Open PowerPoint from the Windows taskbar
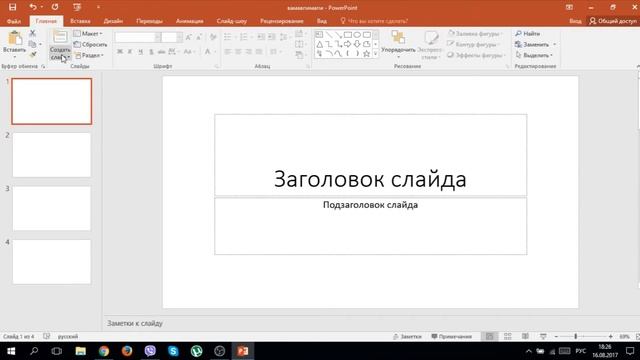The image size is (640, 360). click(243, 351)
